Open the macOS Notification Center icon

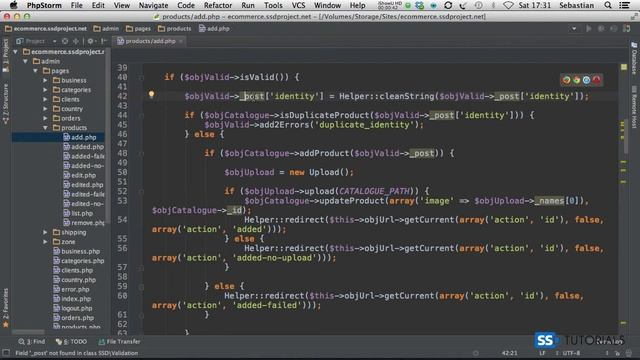[624, 5]
